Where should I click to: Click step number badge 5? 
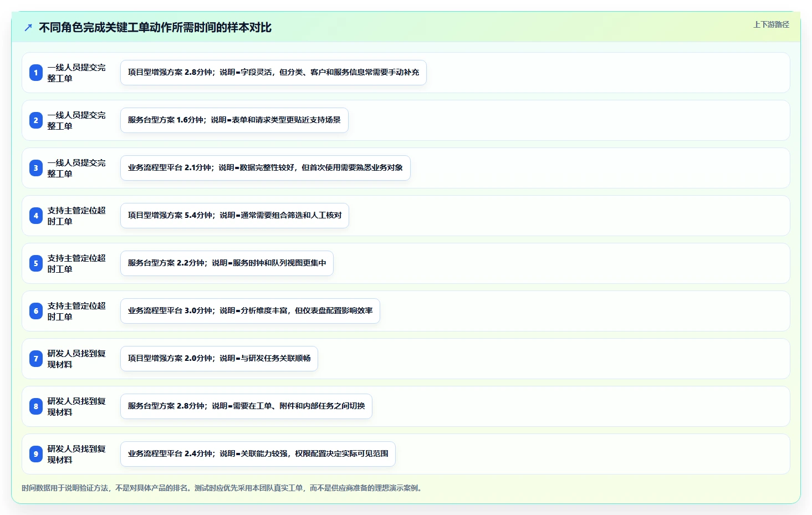[36, 263]
